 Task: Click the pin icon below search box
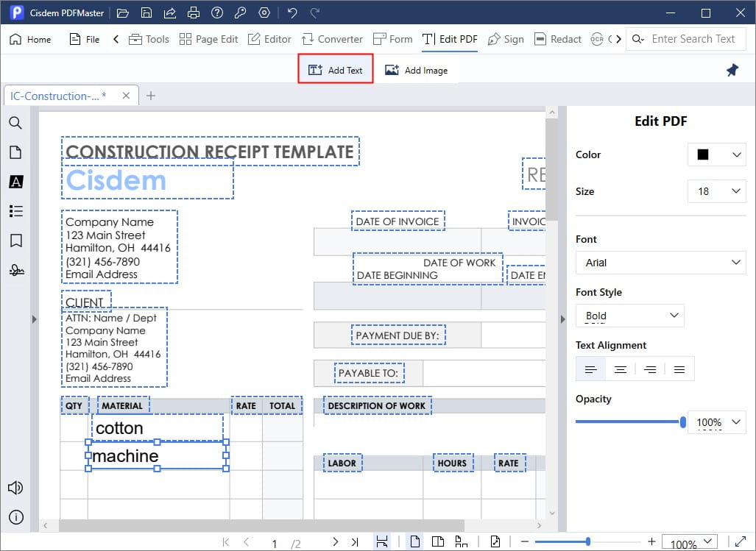732,70
